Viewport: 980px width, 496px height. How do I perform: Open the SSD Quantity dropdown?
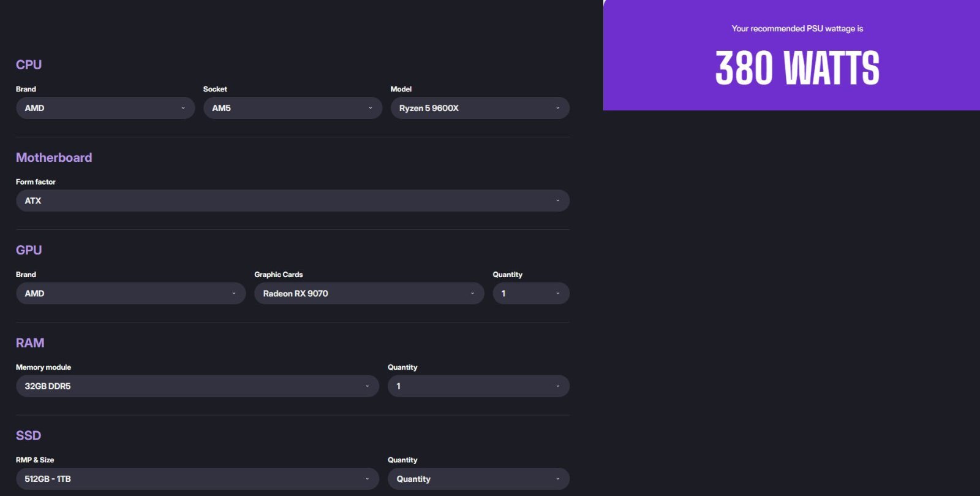click(x=479, y=479)
